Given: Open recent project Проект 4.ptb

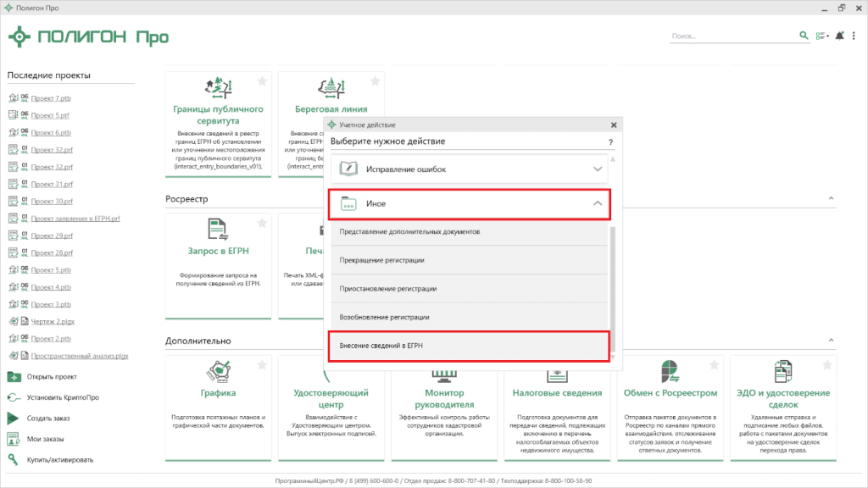Looking at the screenshot, I should pos(51,286).
